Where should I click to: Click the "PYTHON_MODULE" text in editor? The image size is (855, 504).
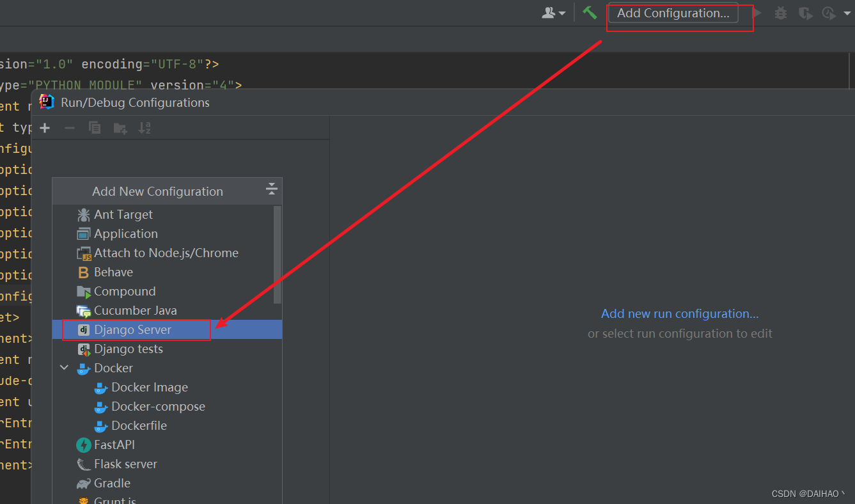(89, 85)
